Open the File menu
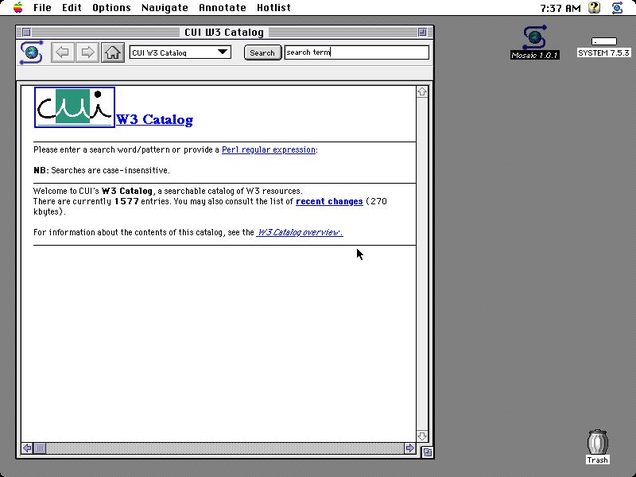This screenshot has height=477, width=636. tap(42, 8)
